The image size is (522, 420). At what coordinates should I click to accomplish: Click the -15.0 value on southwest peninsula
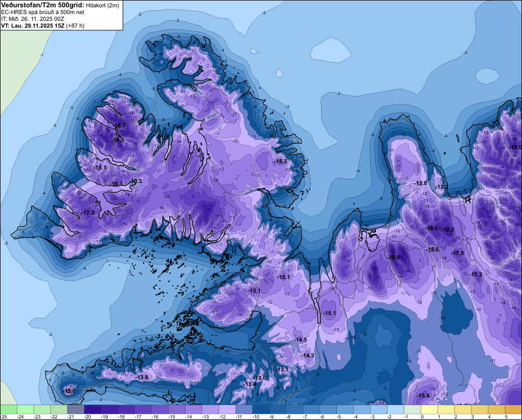(x=69, y=391)
